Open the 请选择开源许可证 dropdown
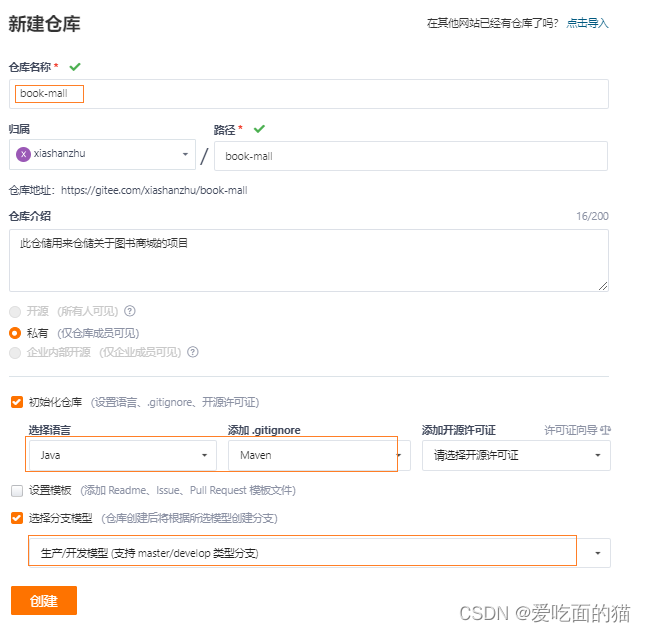 [516, 455]
